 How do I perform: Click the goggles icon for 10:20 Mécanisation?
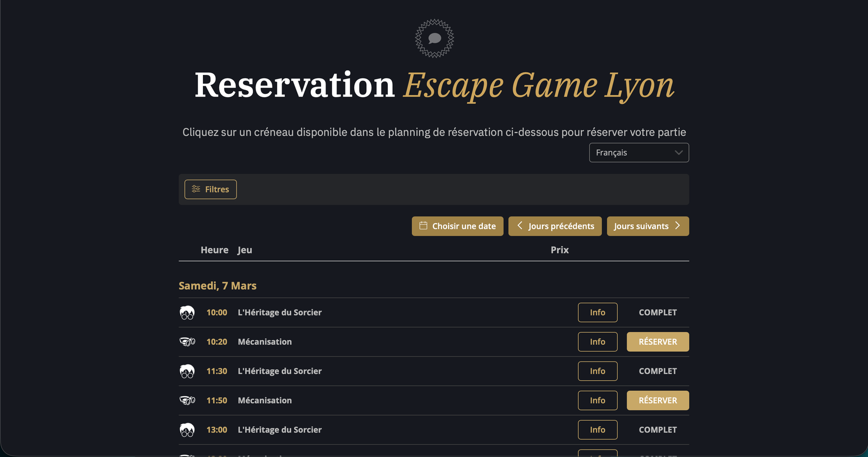click(187, 342)
